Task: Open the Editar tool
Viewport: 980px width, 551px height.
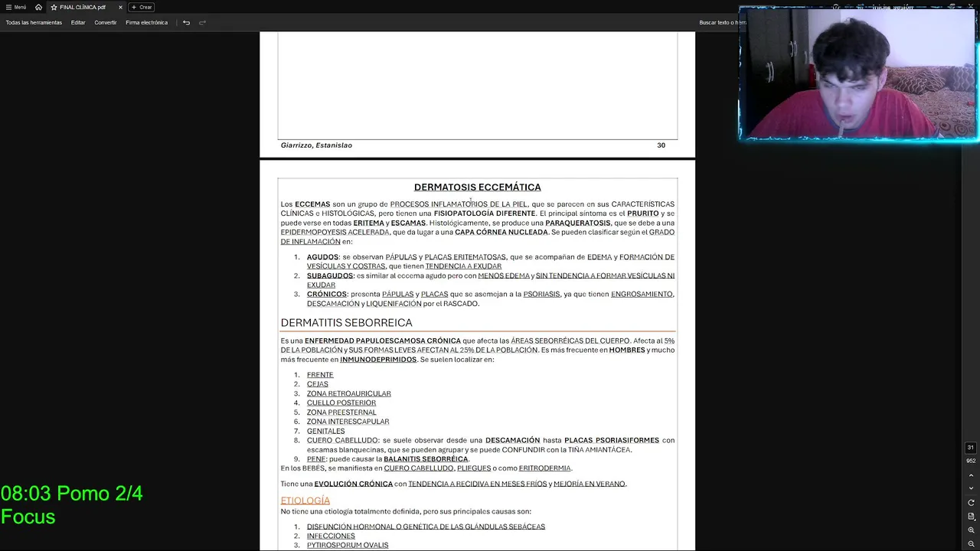Action: coord(78,22)
